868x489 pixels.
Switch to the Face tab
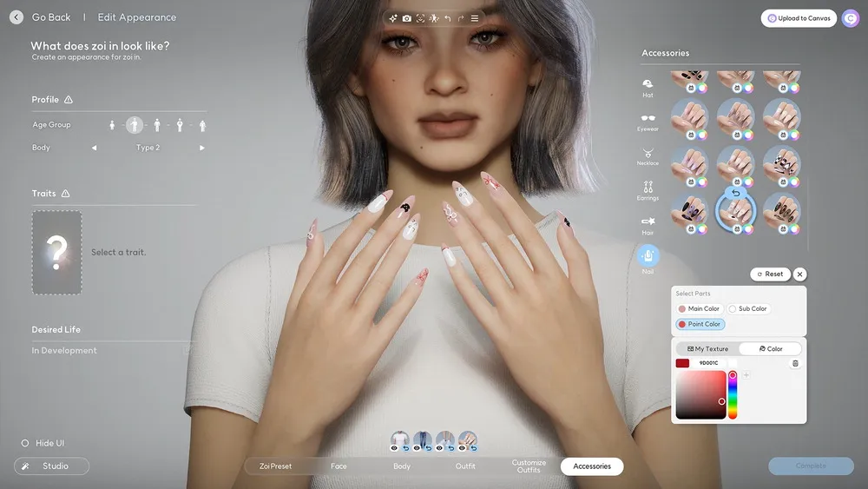click(339, 466)
